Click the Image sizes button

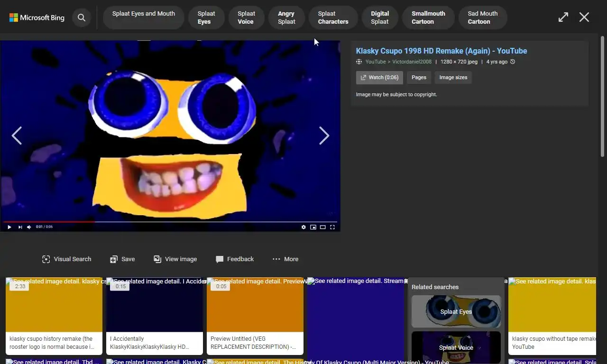[453, 77]
